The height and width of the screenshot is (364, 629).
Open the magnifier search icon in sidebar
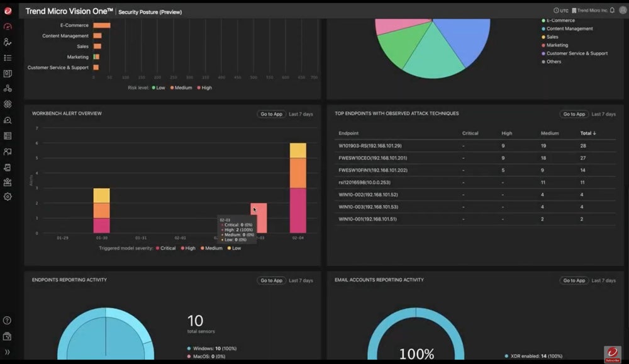[8, 120]
